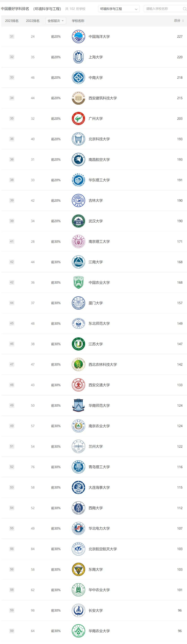Click the Dalian Maritime University logo
The height and width of the screenshot is (644, 187).
tap(78, 488)
